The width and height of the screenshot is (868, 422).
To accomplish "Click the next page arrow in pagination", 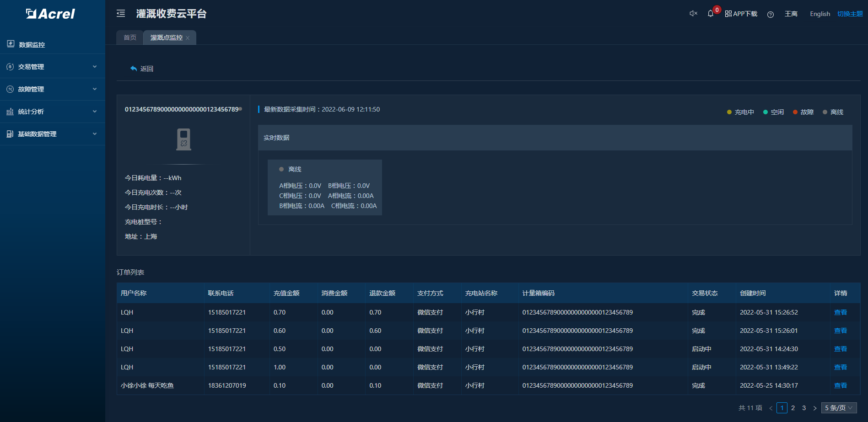I will (814, 408).
